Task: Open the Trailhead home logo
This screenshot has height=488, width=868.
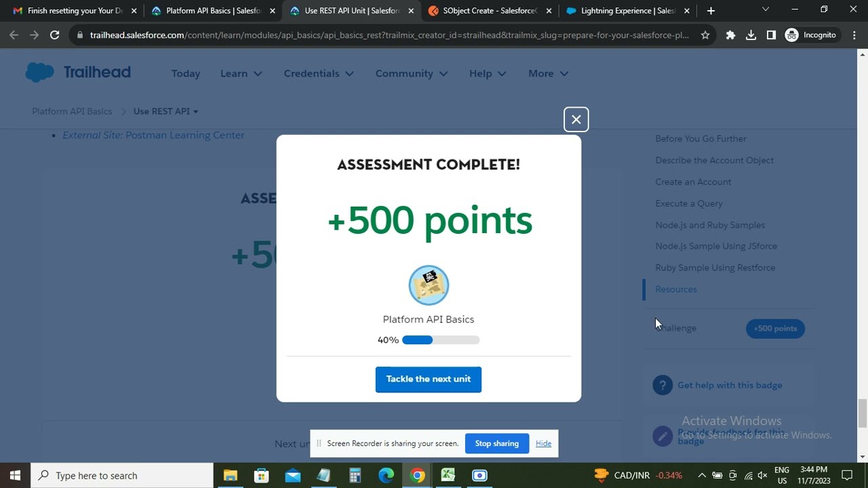Action: [78, 73]
